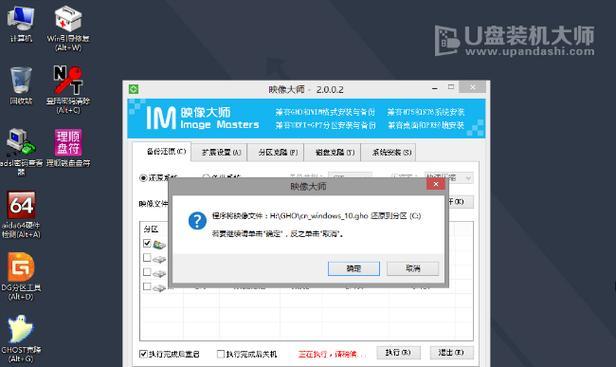Tick the fourth partition row checkbox
The image size is (616, 367).
coord(147,286)
